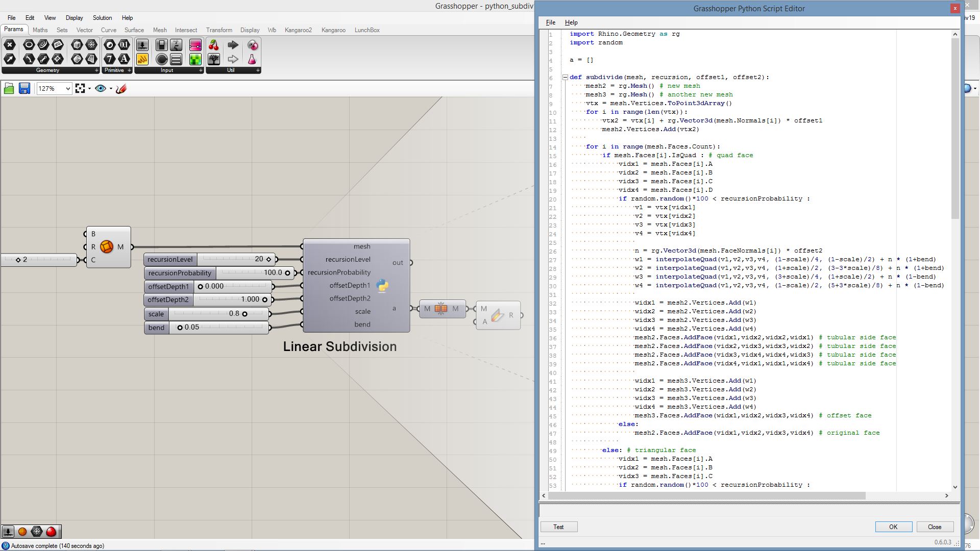Click the recursionLevel slider grip
This screenshot has height=551, width=980.
click(268, 259)
